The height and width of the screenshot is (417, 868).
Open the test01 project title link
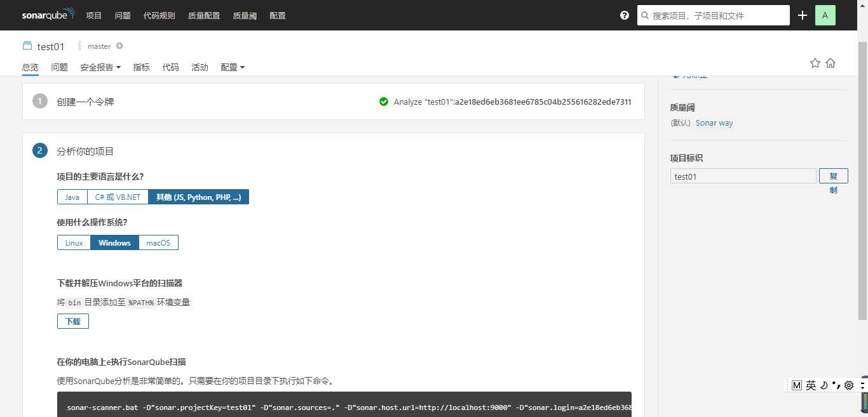pyautogui.click(x=51, y=46)
